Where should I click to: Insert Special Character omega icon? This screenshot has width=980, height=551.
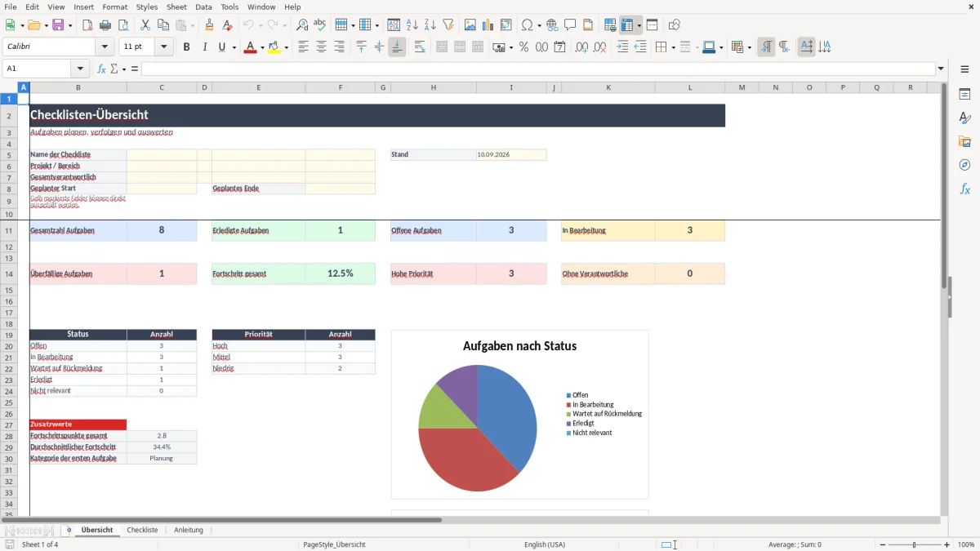coord(527,25)
